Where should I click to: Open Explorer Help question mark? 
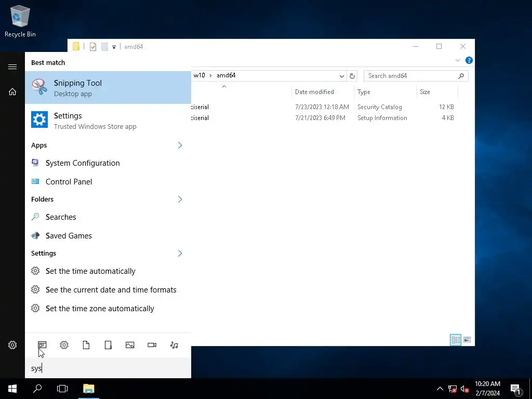(469, 60)
